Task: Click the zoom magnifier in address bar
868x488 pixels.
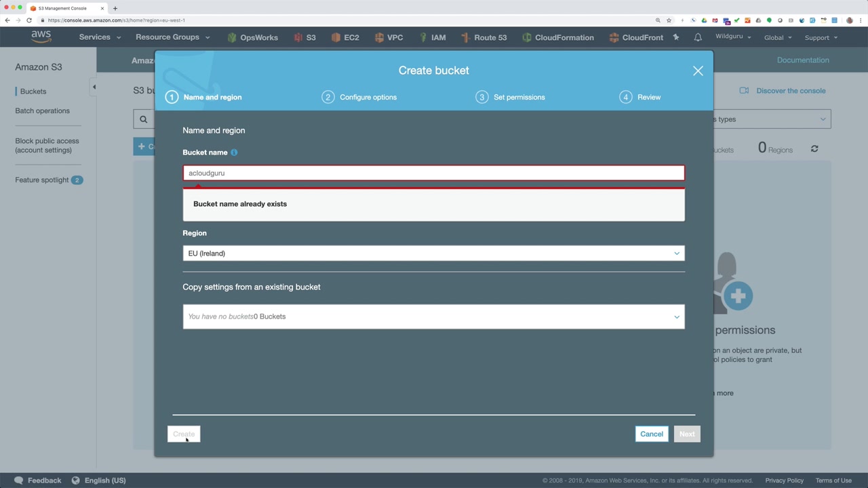Action: (x=658, y=20)
